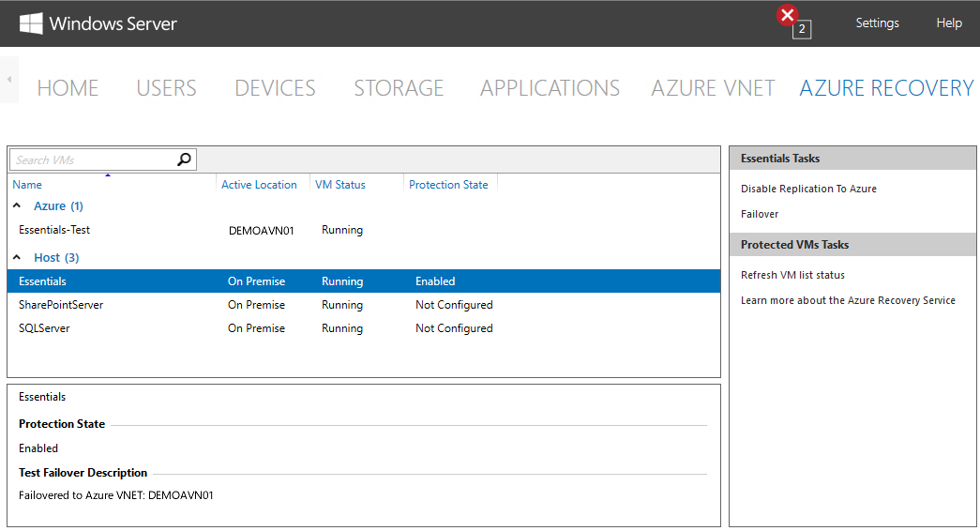Click SQLServer's Running status cell
Screen dimensions: 980x531
pyautogui.click(x=342, y=328)
